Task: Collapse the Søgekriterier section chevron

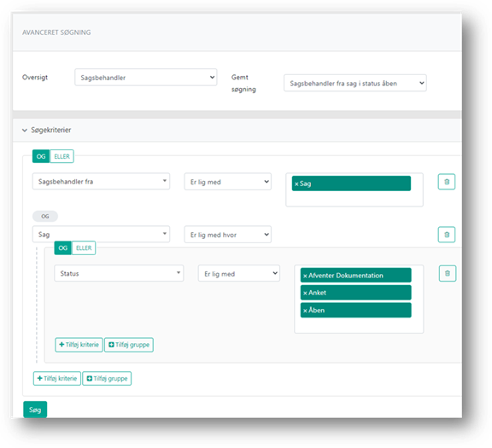Action: 25,130
